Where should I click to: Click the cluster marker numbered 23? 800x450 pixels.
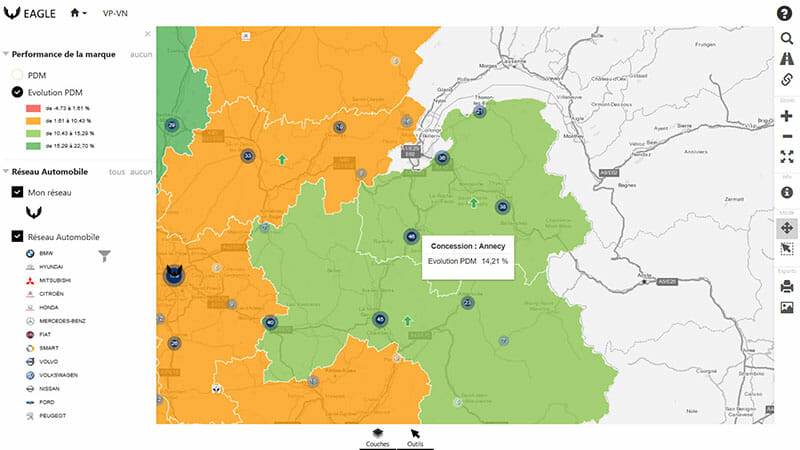[468, 303]
